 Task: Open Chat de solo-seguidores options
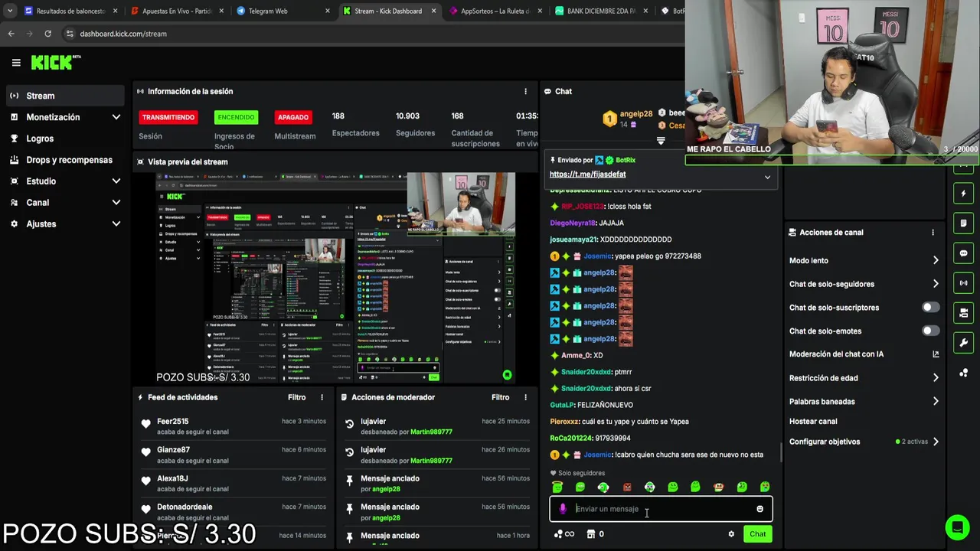(864, 284)
